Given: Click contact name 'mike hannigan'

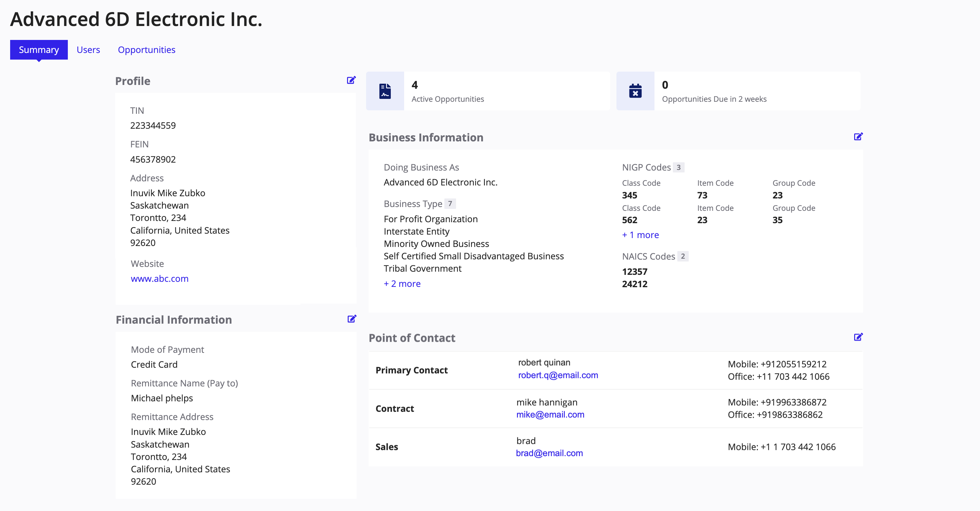Looking at the screenshot, I should pos(547,402).
